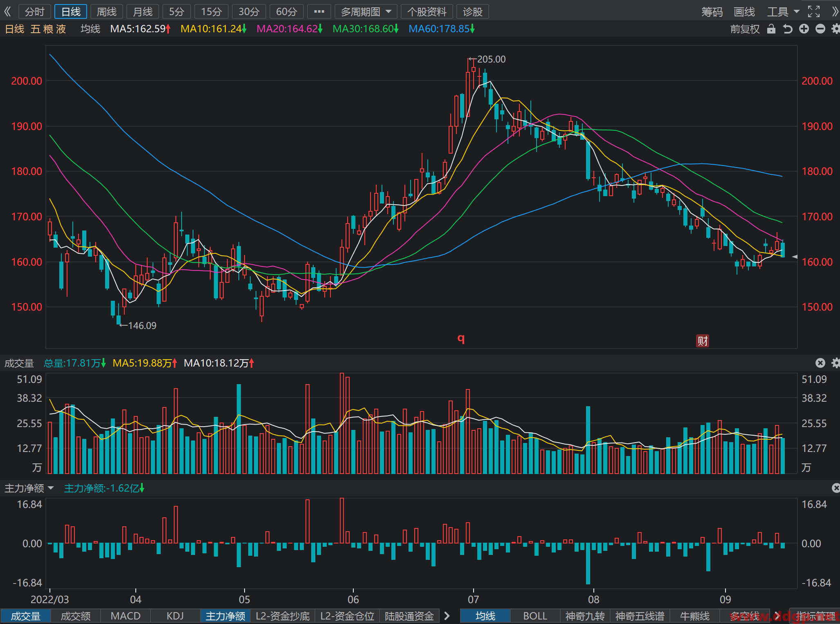The width and height of the screenshot is (840, 624).
Task: Select the 30分 period
Action: pyautogui.click(x=249, y=11)
